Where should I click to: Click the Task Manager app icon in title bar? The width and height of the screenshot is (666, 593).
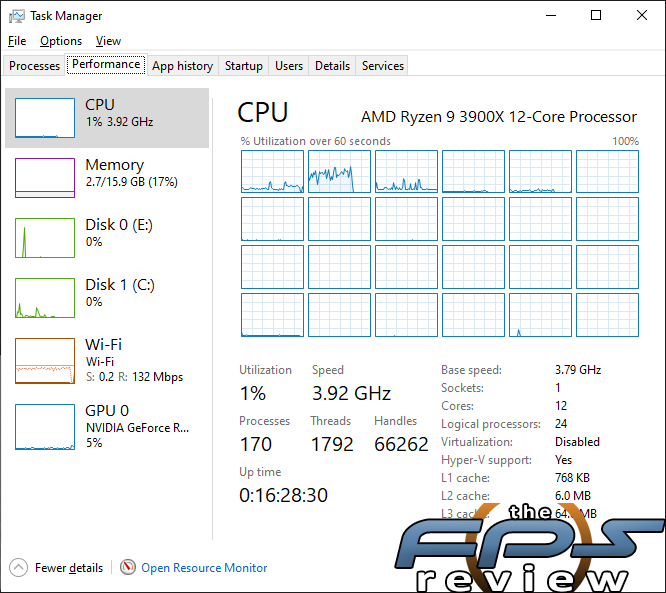[x=17, y=16]
